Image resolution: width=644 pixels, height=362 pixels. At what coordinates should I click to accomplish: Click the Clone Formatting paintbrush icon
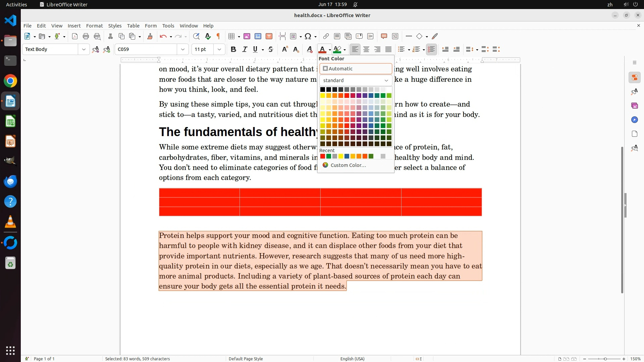(150, 37)
